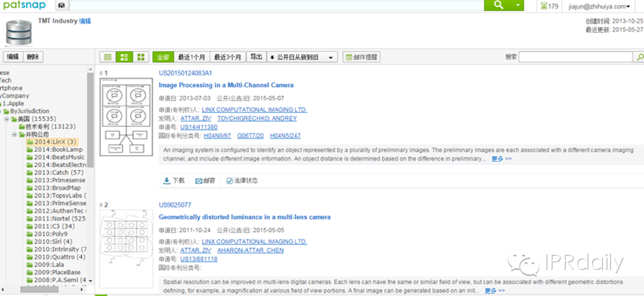Open the briefcase icon beside the search bar

(x=61, y=5)
